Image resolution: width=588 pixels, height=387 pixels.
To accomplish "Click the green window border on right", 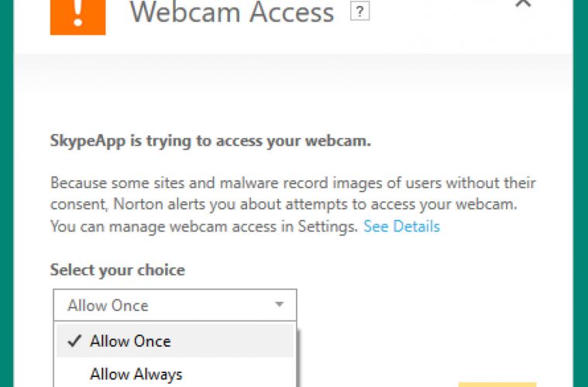I will coord(580,193).
